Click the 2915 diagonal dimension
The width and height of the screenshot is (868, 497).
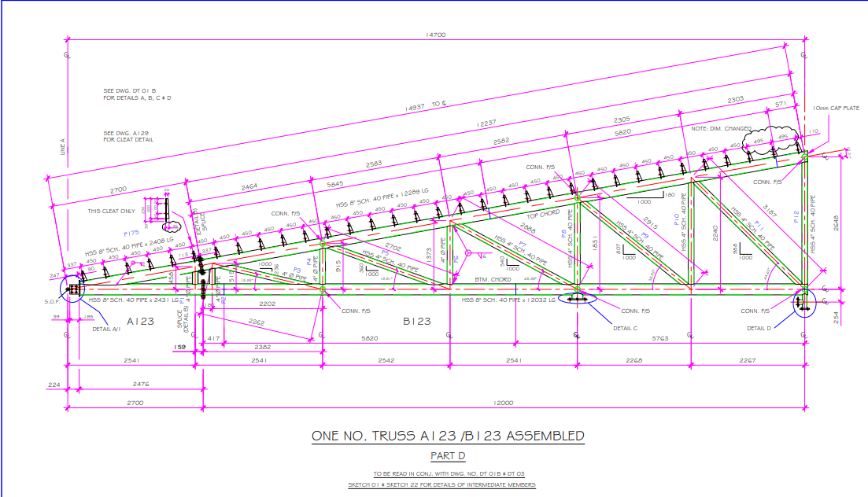651,223
